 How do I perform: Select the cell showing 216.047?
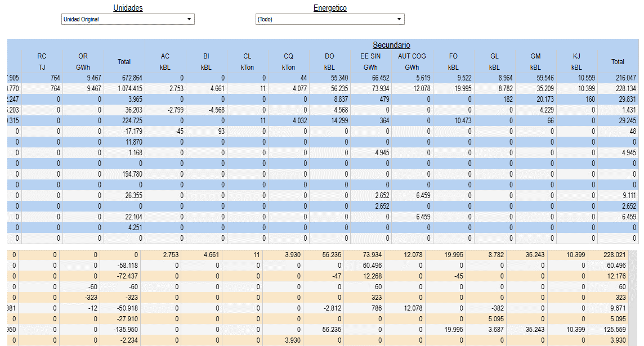pyautogui.click(x=618, y=78)
